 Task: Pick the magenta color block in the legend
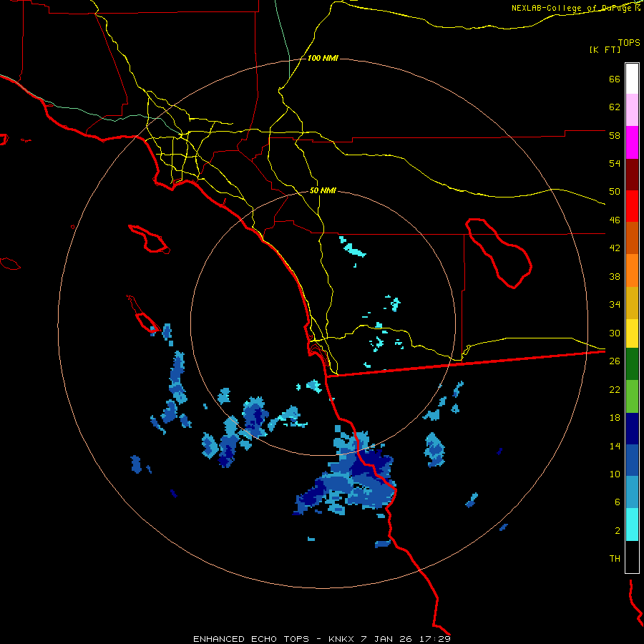[632, 142]
